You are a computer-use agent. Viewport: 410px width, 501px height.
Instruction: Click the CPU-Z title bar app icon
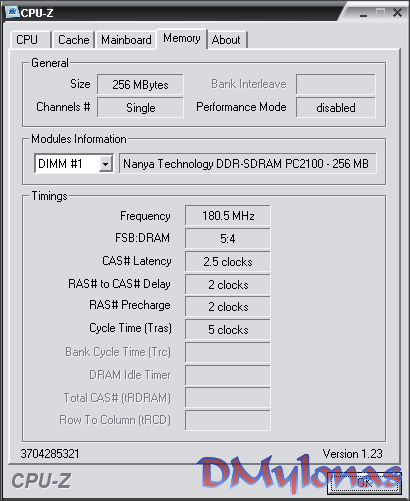tap(12, 12)
